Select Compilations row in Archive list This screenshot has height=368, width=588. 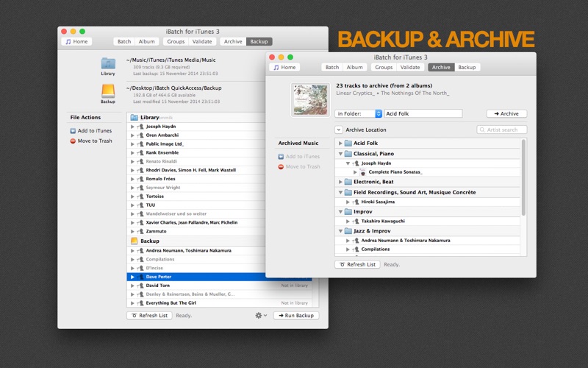(x=428, y=250)
